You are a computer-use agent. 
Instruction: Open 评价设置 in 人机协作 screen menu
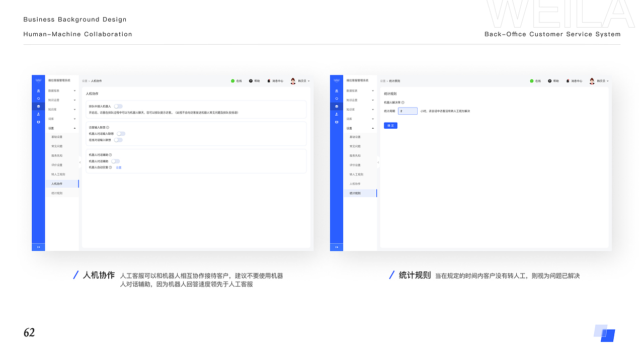coord(57,165)
